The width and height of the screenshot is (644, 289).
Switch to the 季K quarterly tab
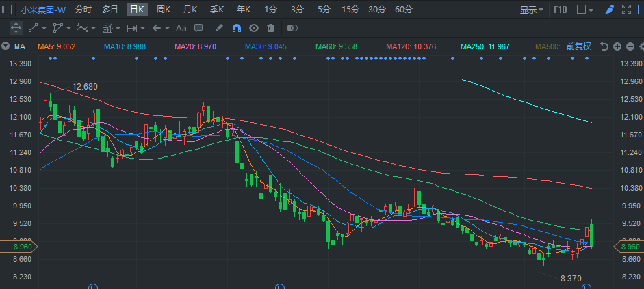[217, 10]
